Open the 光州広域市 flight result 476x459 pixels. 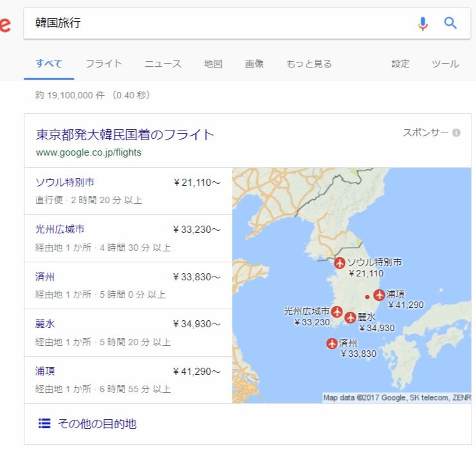click(x=60, y=230)
